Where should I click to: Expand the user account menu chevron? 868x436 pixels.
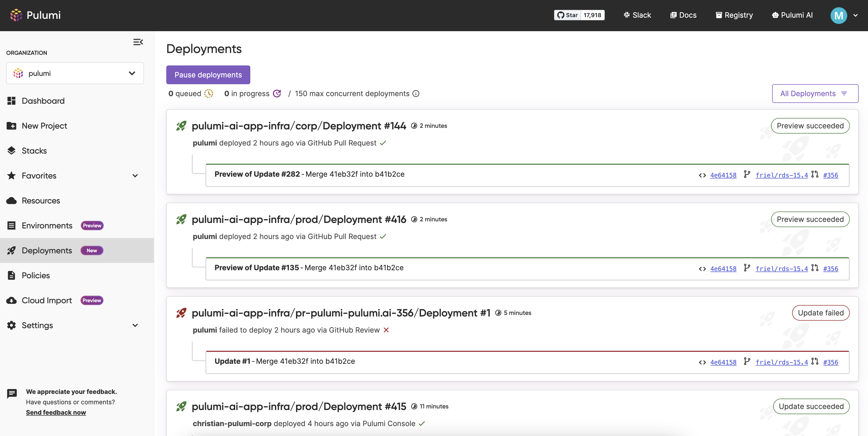pyautogui.click(x=855, y=16)
